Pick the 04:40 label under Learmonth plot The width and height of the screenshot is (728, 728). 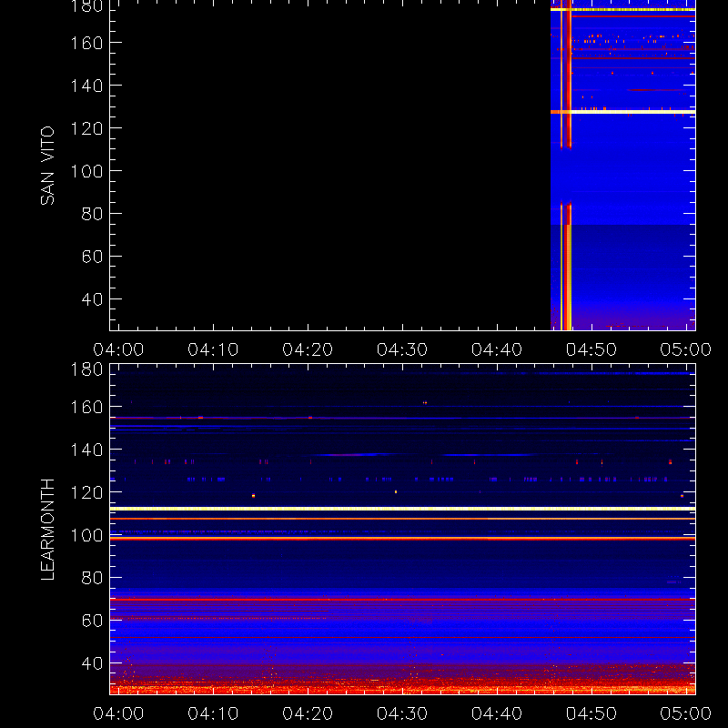point(497,713)
